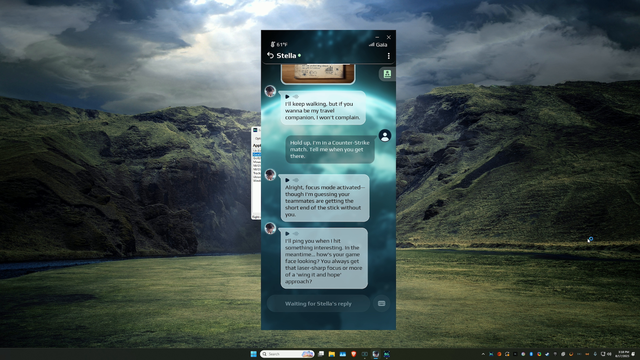Open the Windows Start menu
The width and height of the screenshot is (640, 360).
click(253, 354)
